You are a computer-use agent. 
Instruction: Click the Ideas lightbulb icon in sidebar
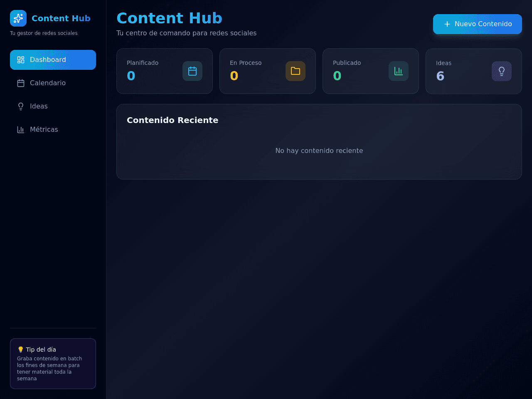pyautogui.click(x=21, y=106)
